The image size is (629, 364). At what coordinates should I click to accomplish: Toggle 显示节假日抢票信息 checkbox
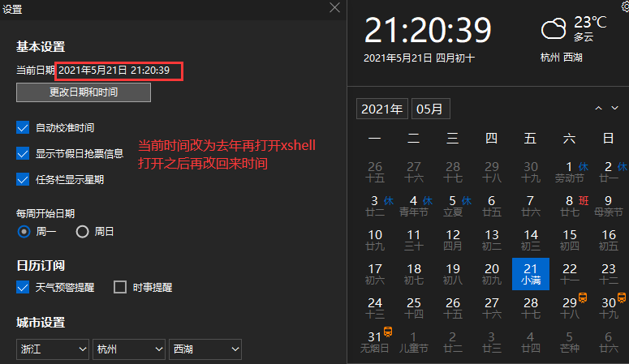pyautogui.click(x=23, y=153)
